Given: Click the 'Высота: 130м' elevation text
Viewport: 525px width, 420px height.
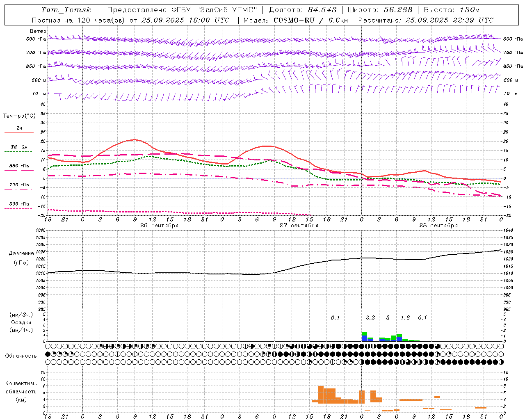Looking at the screenshot, I should click(x=452, y=10).
